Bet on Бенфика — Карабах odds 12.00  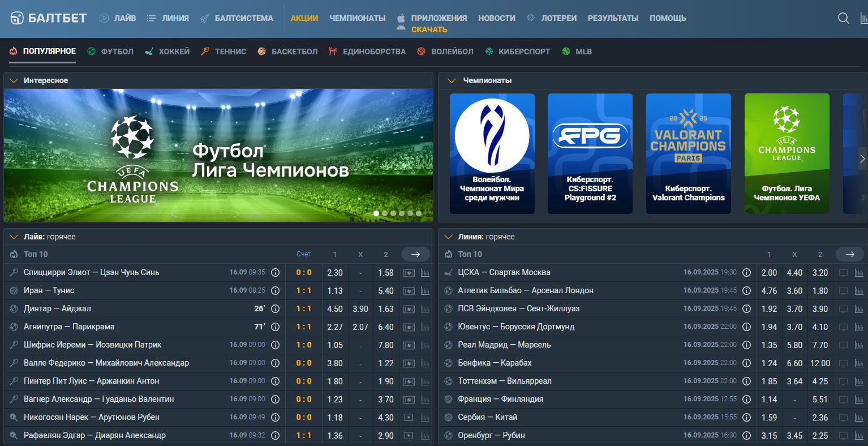pyautogui.click(x=820, y=363)
